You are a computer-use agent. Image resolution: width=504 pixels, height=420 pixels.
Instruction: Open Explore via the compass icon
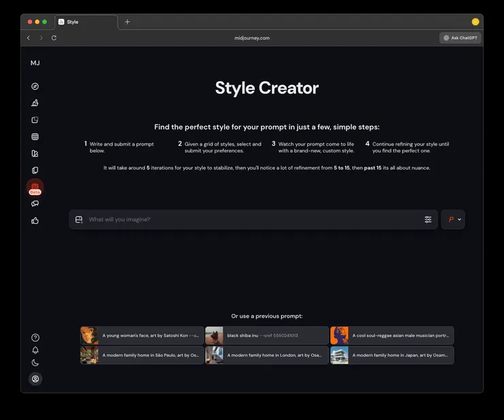[35, 86]
